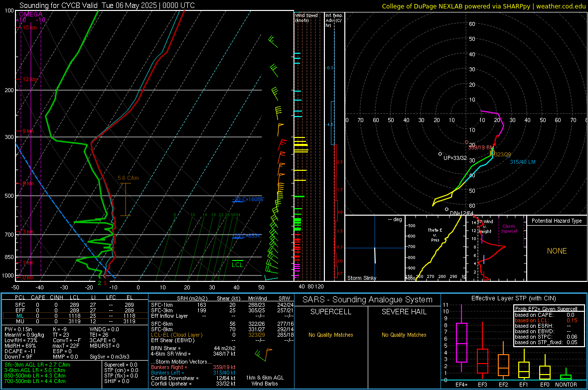Click the 850-500mb LR value
This screenshot has width=588, height=390.
35,376
